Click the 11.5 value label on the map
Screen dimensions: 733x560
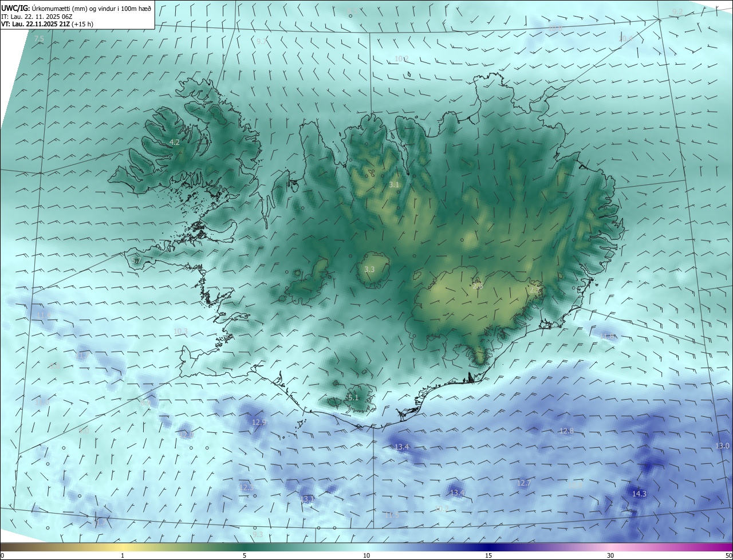point(392,515)
